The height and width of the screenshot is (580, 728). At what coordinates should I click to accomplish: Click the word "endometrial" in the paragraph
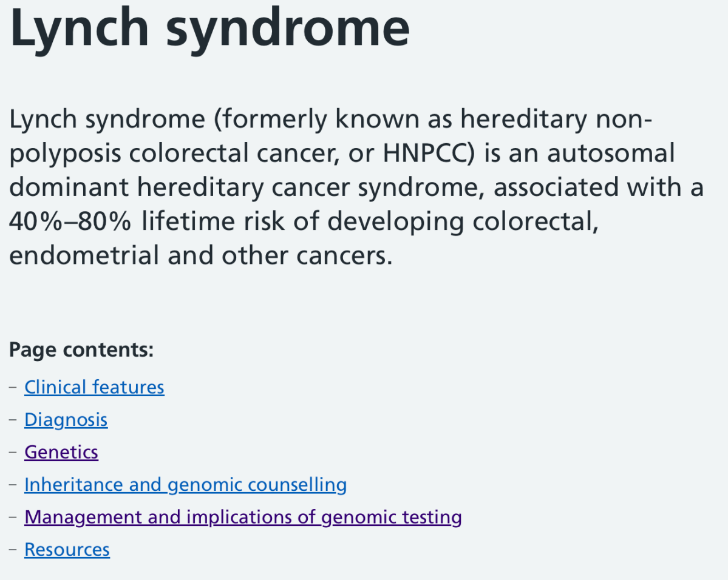point(84,256)
